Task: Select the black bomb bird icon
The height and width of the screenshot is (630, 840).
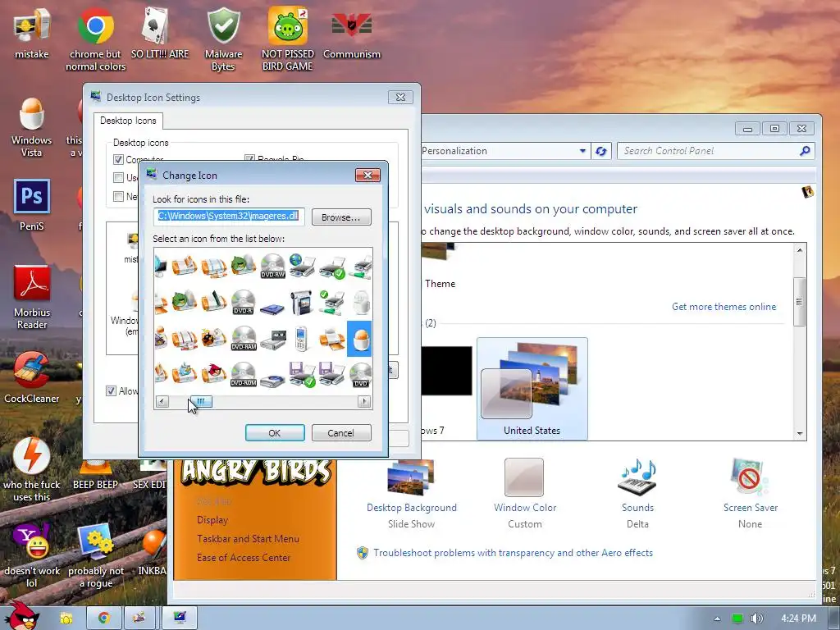Action: click(x=214, y=339)
